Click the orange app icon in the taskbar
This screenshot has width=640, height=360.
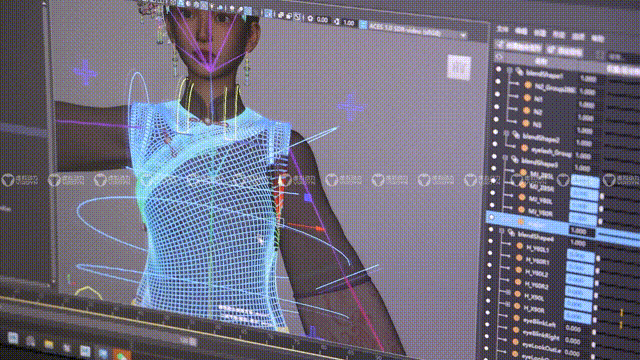[122, 354]
